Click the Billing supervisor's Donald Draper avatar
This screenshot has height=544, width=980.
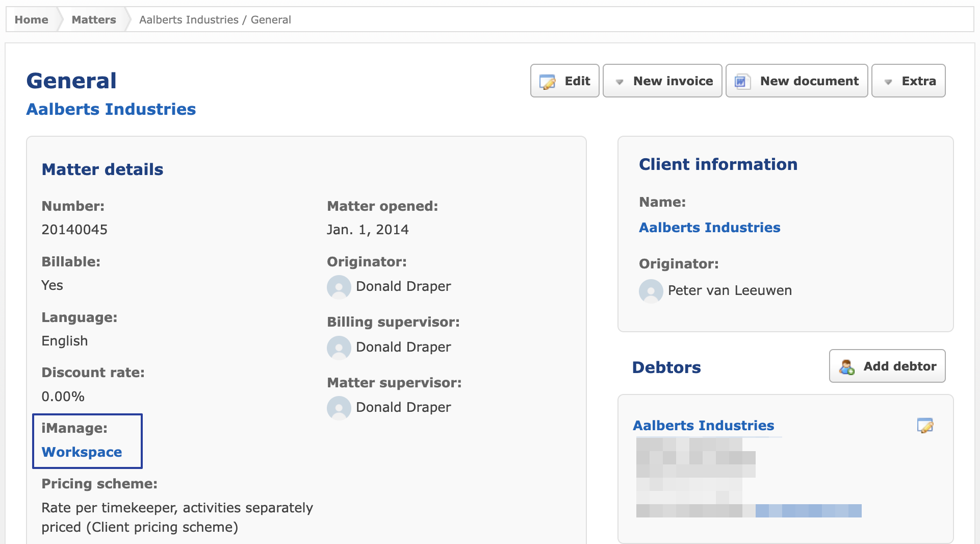pyautogui.click(x=339, y=348)
